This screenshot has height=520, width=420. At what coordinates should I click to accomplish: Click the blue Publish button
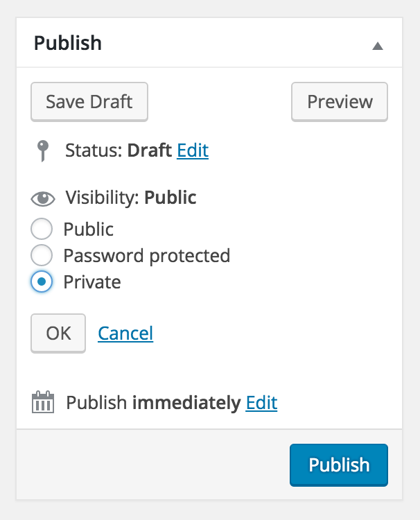coord(339,465)
